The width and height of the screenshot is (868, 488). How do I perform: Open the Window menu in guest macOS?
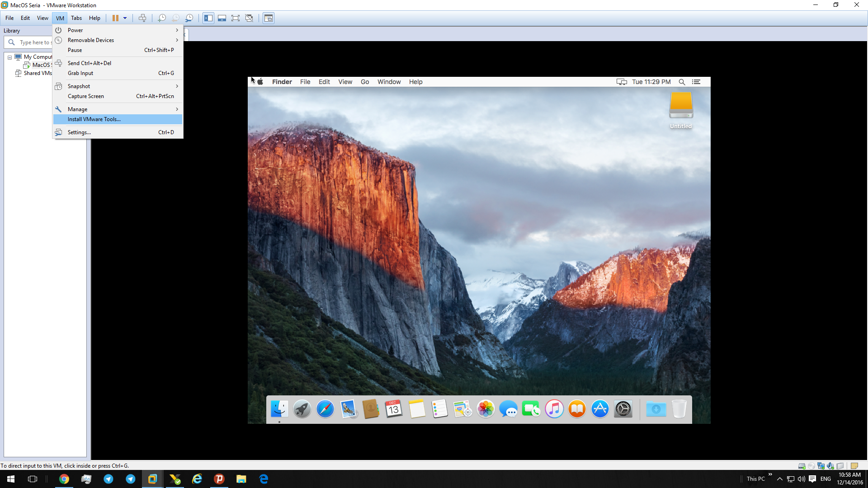pos(389,82)
